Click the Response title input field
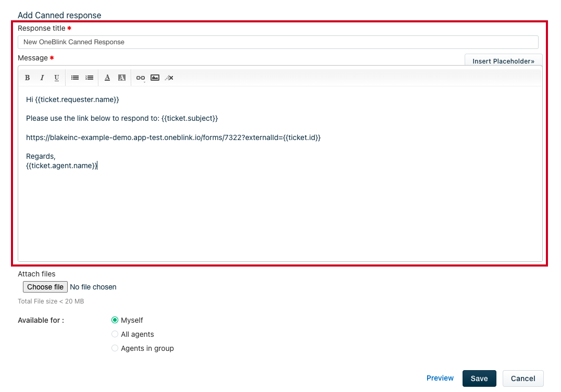 [278, 42]
